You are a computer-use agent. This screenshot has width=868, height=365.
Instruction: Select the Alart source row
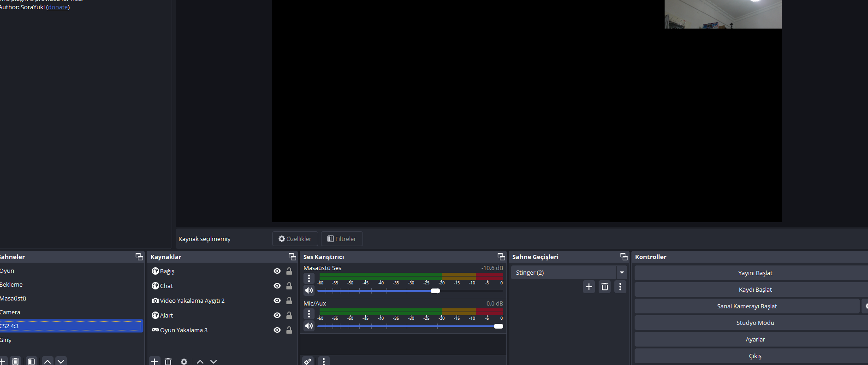223,315
